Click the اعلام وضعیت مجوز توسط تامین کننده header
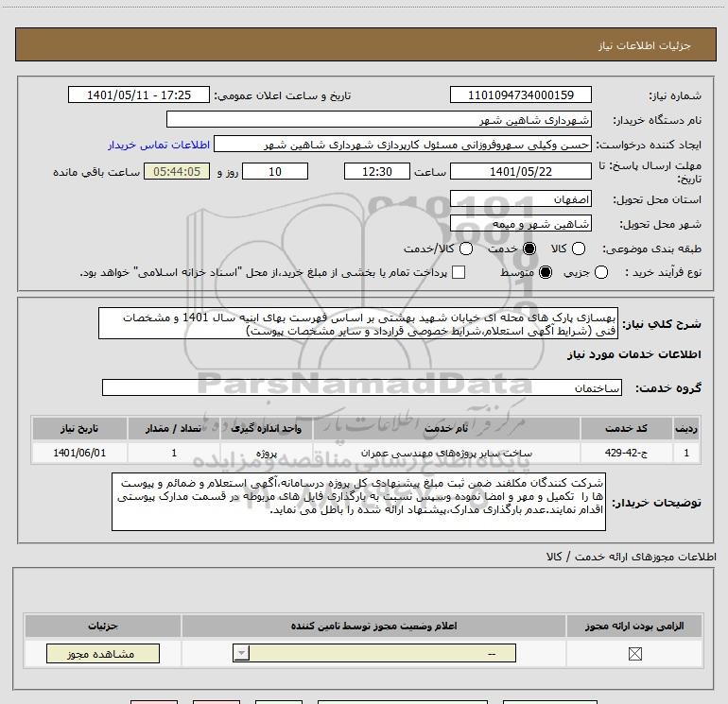 click(x=373, y=626)
